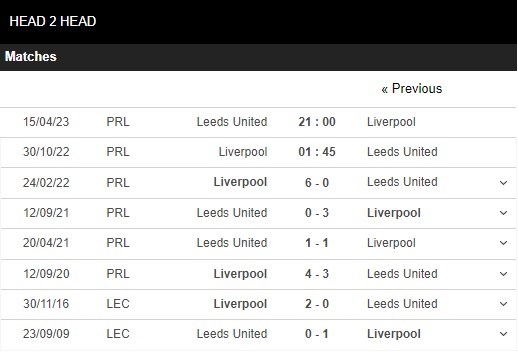Open the 01 : 45 kickoff on 30/10/22

[x=317, y=152]
